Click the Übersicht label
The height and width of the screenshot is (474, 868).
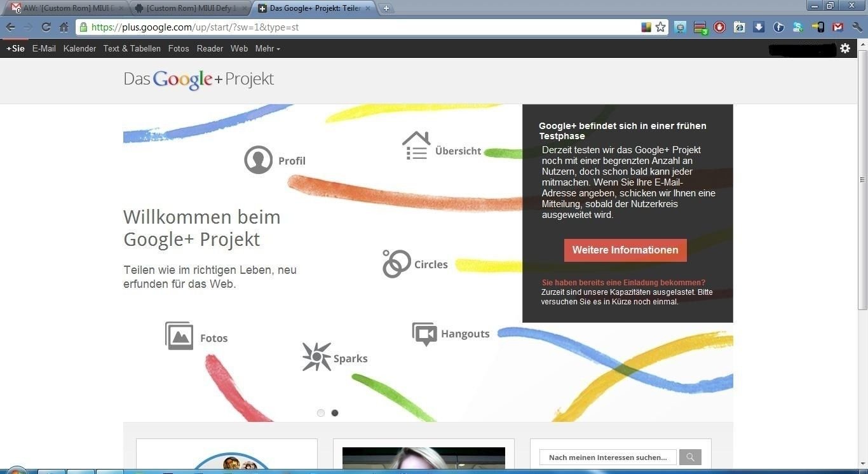tap(458, 151)
